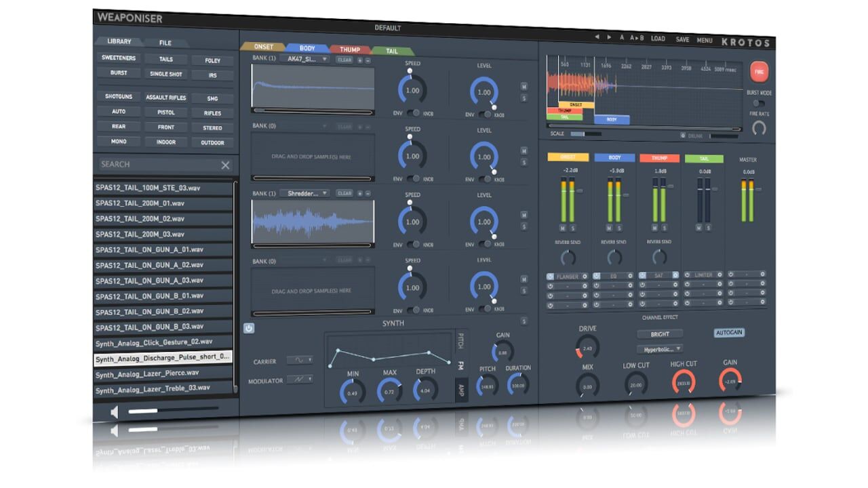The image size is (868, 488).
Task: Toggle the Flanger effect power icon
Action: (551, 276)
